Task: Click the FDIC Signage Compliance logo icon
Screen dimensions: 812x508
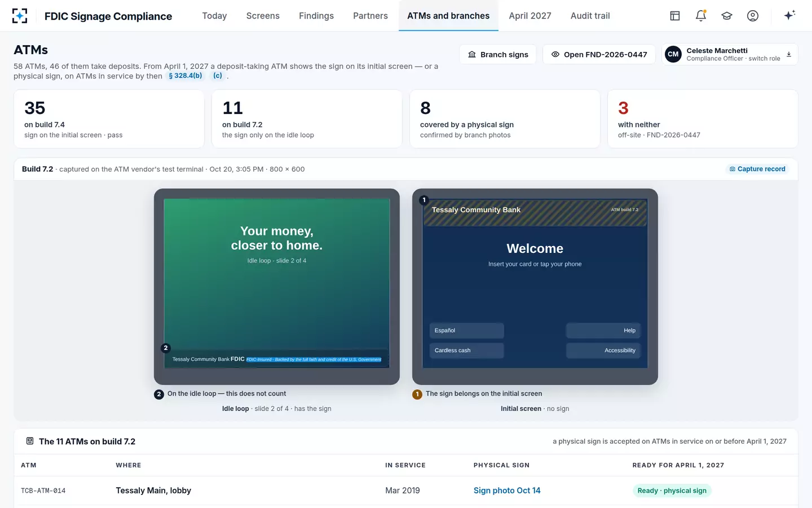Action: coord(20,16)
